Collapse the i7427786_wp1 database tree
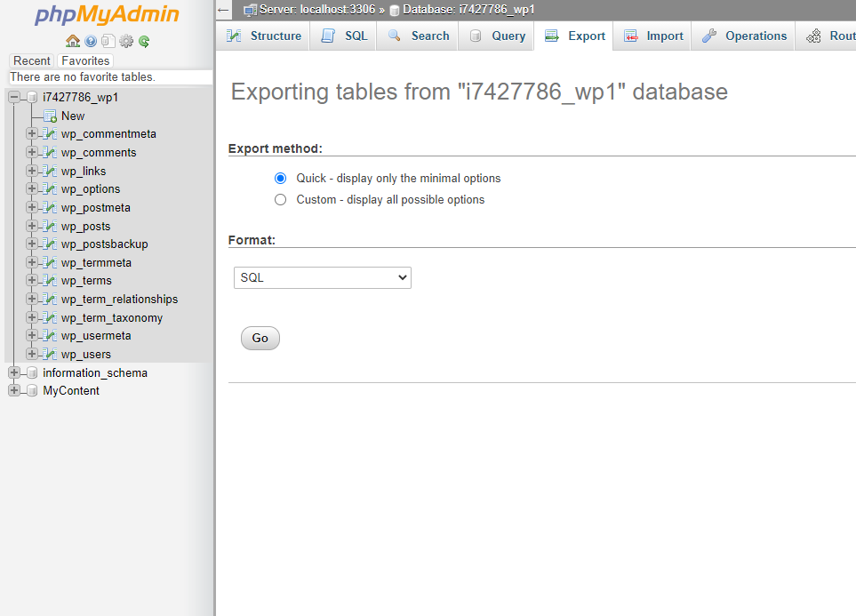 click(x=14, y=97)
